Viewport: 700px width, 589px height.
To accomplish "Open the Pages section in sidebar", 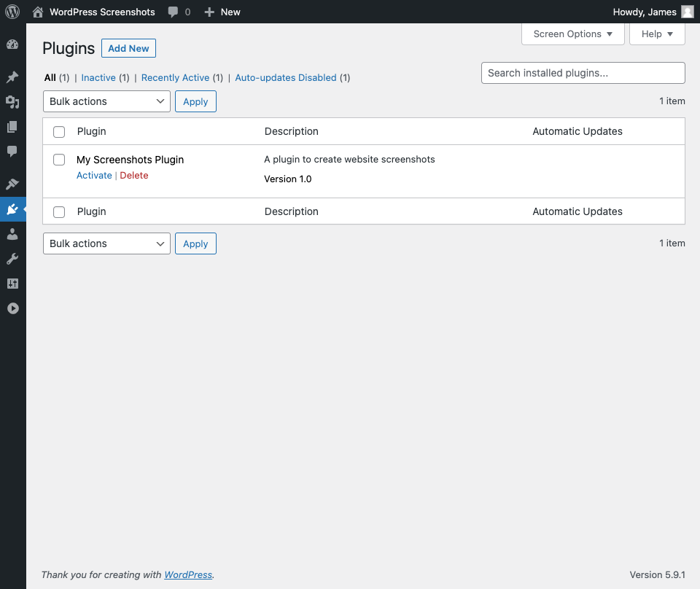I will pos(12,128).
